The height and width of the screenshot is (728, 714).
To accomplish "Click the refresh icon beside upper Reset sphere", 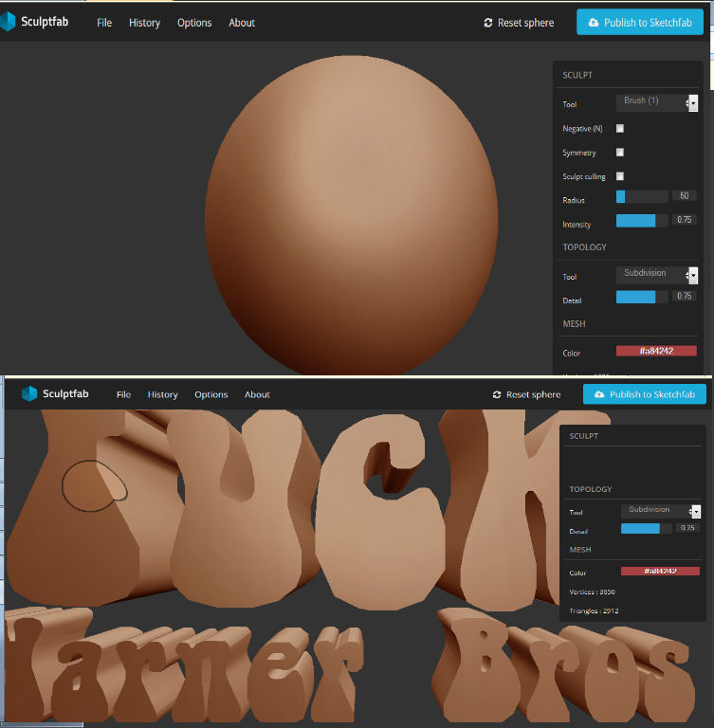I will tap(488, 23).
